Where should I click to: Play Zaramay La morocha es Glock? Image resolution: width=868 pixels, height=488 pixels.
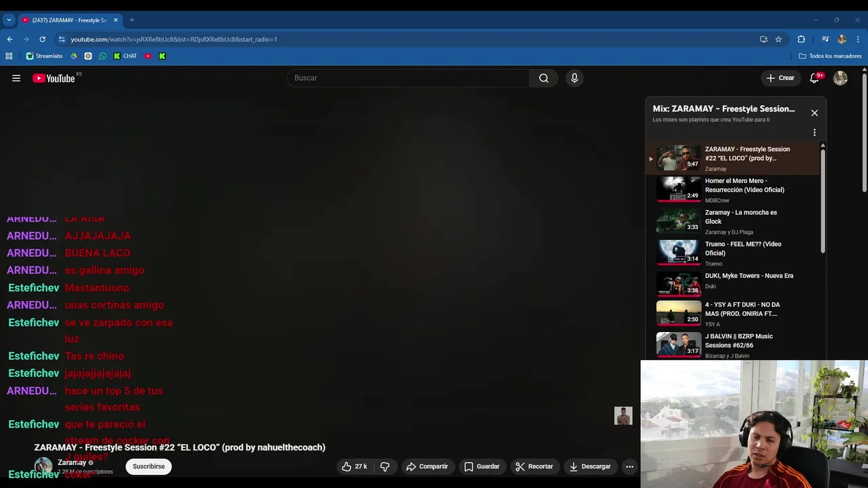point(733,222)
